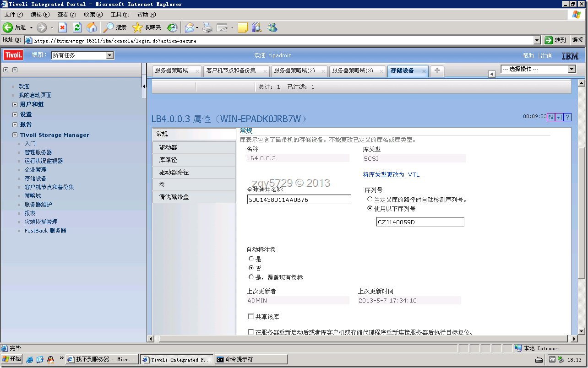Switch to the 服务器策略域(3) tab

coord(358,71)
